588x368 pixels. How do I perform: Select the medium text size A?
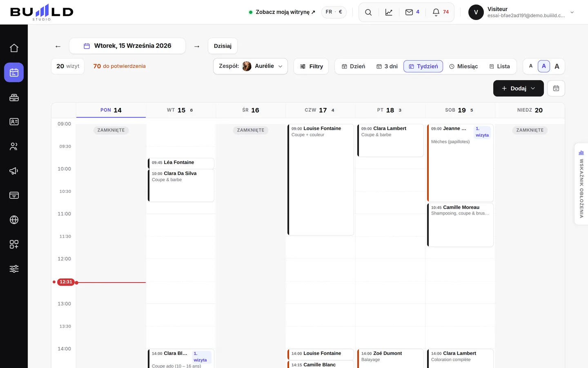(544, 66)
